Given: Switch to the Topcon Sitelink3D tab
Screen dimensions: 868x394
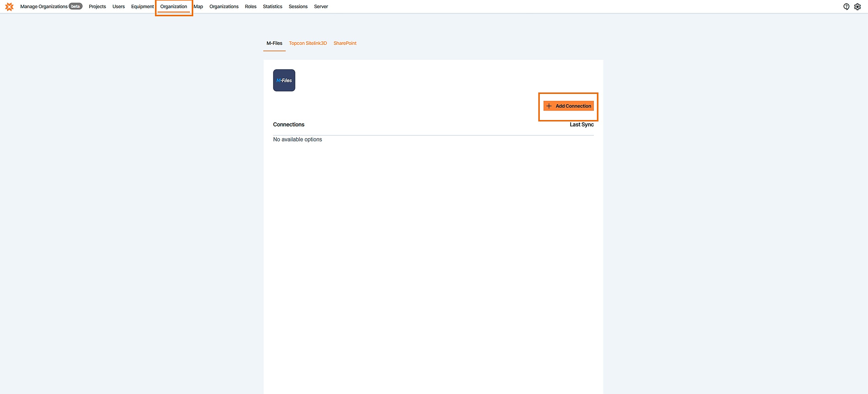Looking at the screenshot, I should (308, 43).
